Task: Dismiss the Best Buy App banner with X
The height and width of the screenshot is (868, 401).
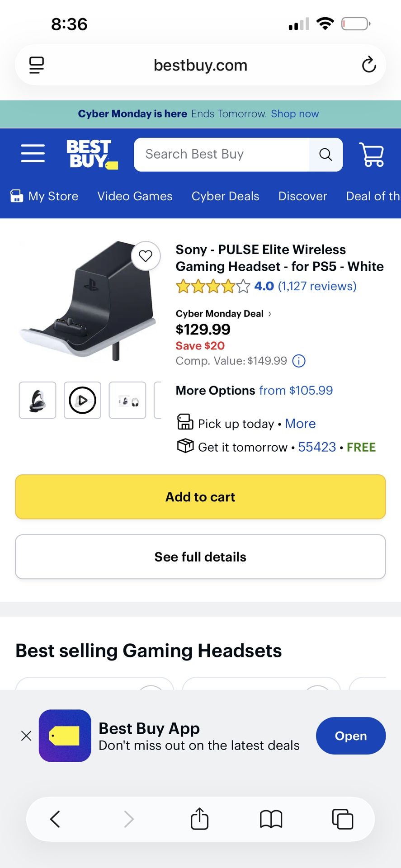Action: point(26,736)
